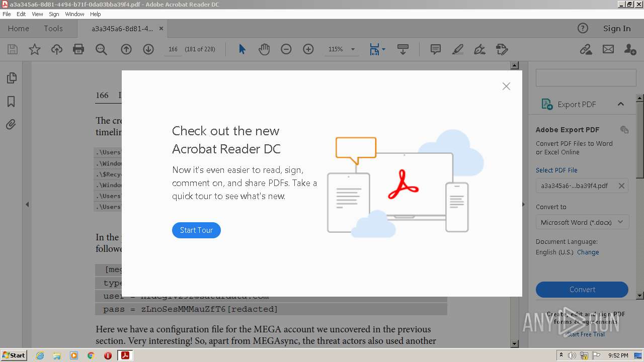
Task: Remove selected PDF file with X
Action: 621,186
